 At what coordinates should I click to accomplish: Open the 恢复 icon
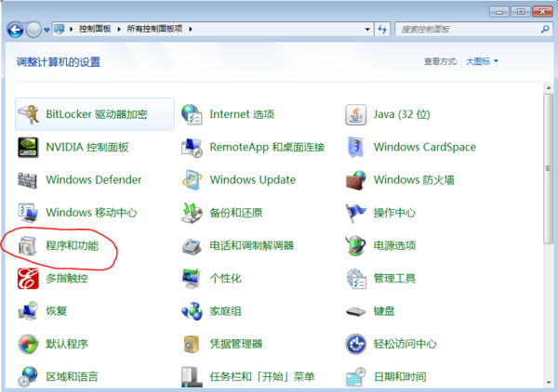click(28, 311)
